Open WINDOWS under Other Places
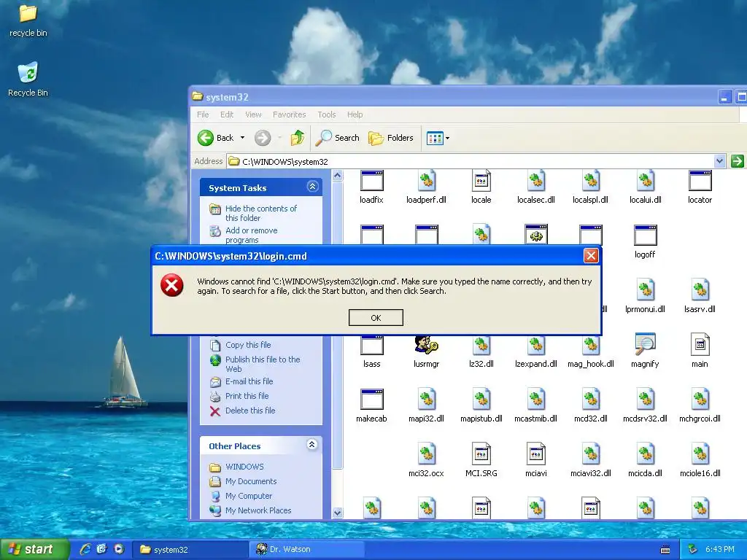Screen dimensions: 747x560 coord(244,467)
